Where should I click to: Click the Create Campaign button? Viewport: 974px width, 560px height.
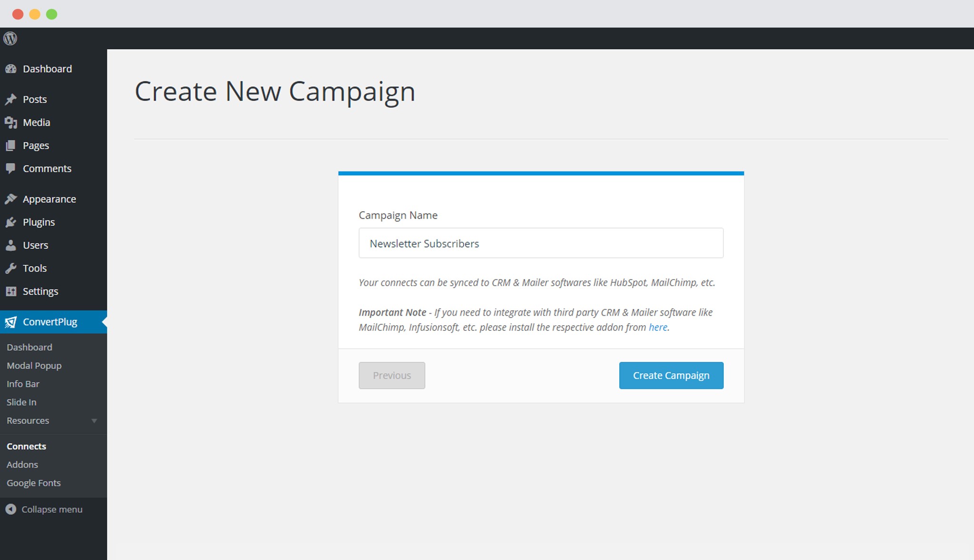(x=671, y=376)
